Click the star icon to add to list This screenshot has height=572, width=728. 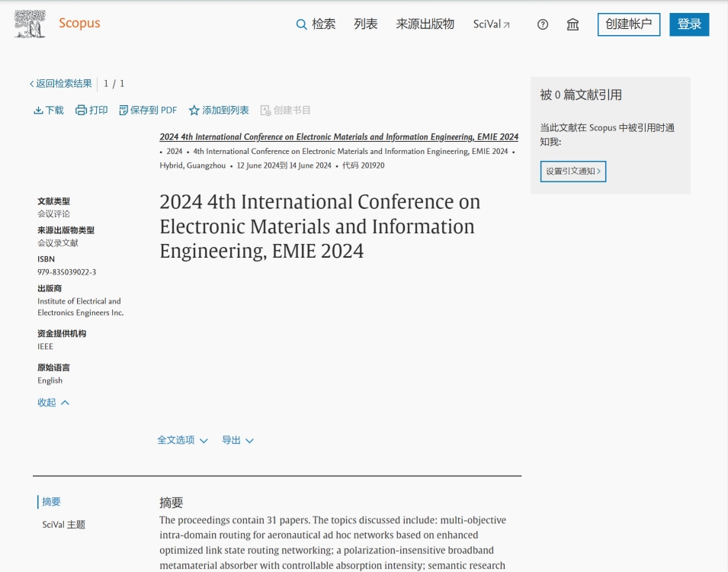[x=194, y=110]
